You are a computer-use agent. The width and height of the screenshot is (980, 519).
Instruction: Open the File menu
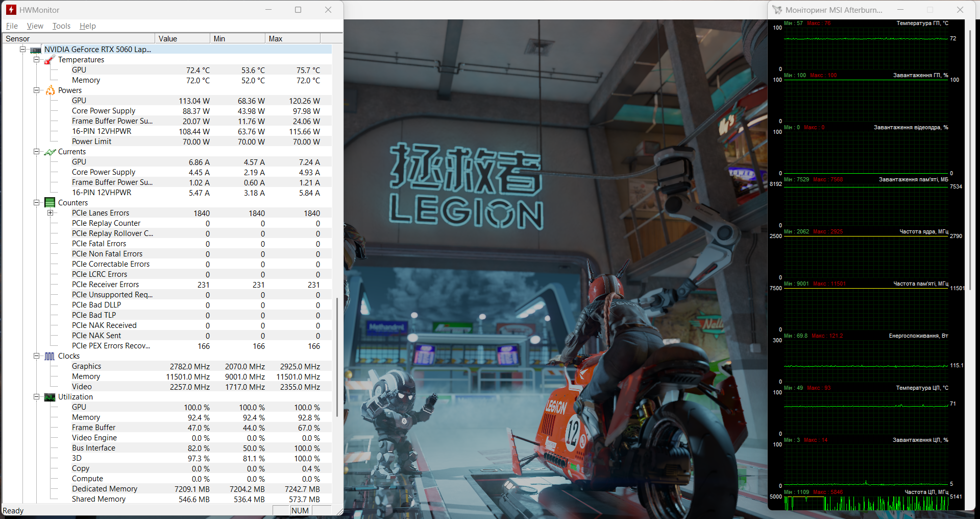pos(12,26)
